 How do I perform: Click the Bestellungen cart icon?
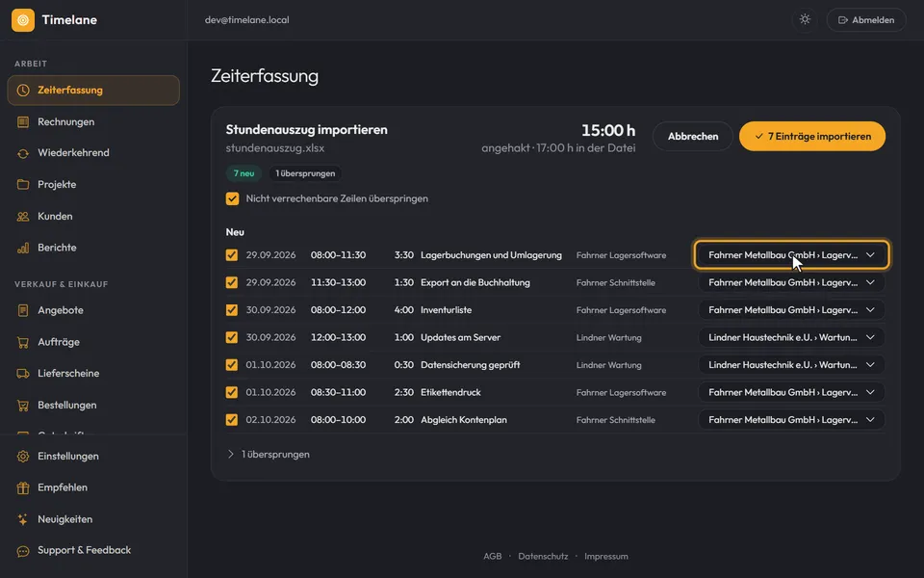click(23, 406)
